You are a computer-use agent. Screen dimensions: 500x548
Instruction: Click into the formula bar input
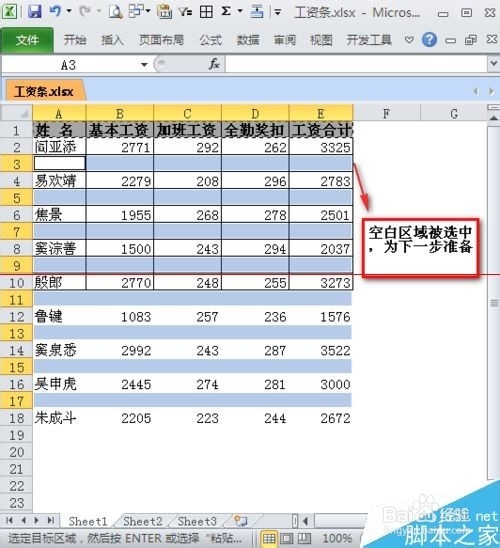(356, 65)
